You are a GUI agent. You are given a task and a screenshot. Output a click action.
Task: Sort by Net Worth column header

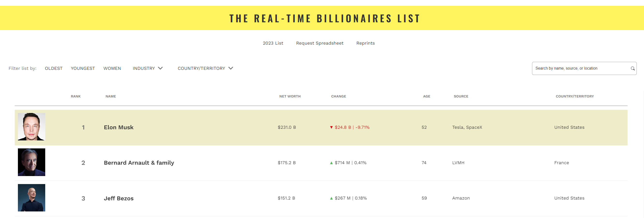point(290,97)
